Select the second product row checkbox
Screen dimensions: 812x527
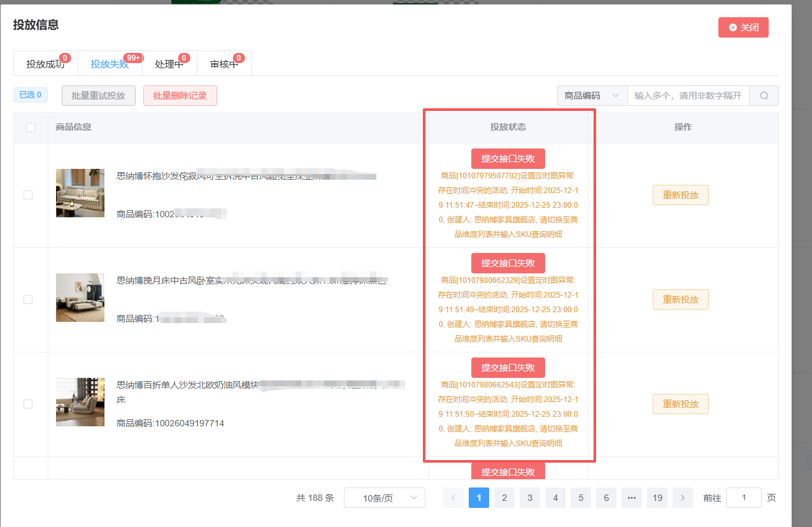pos(28,300)
